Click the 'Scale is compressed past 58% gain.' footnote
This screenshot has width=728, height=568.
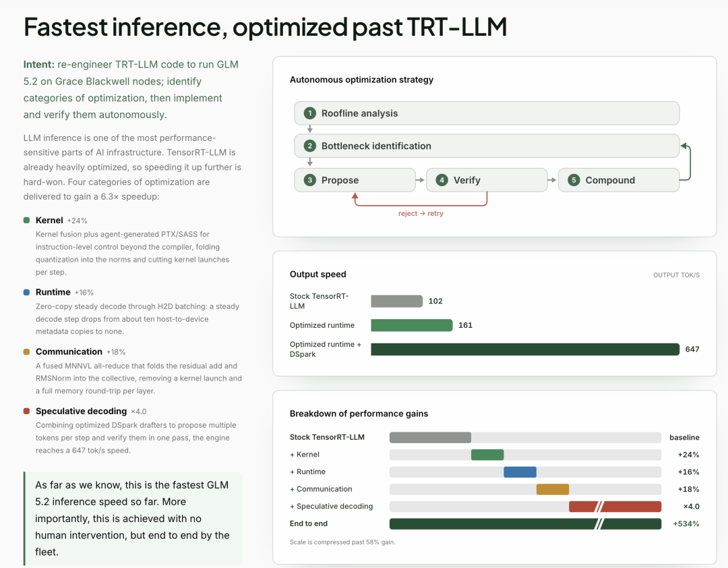click(x=342, y=542)
